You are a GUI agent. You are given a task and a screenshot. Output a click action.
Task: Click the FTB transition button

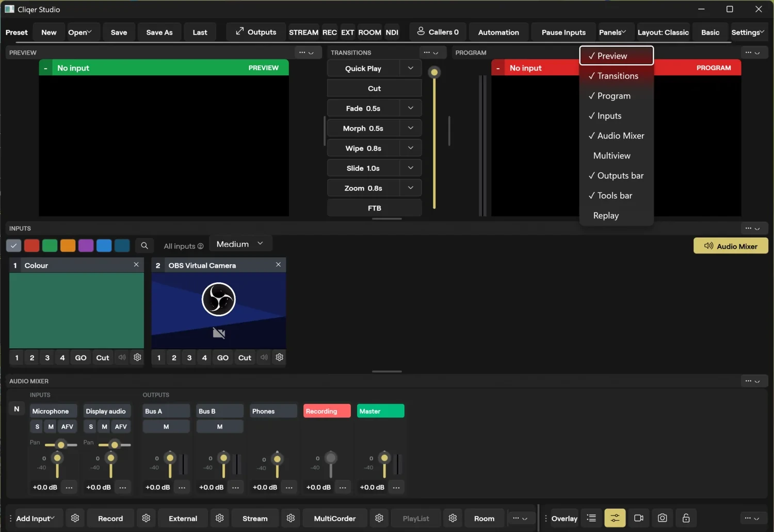(x=375, y=208)
